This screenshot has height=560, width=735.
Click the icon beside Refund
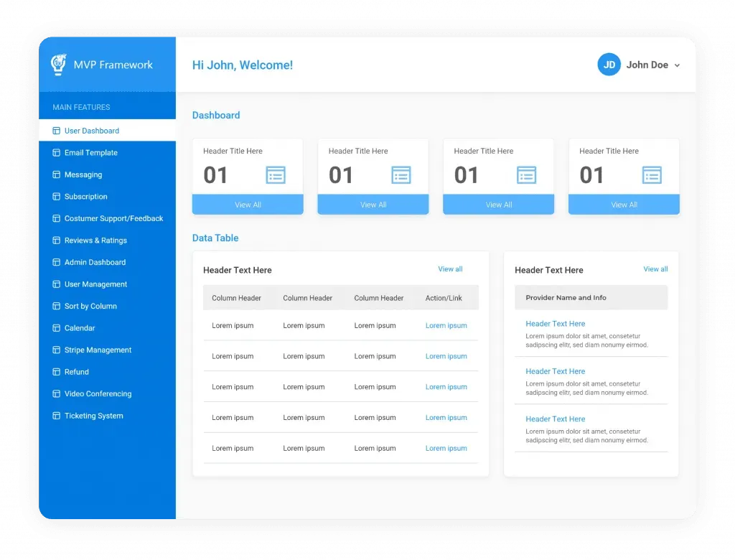pyautogui.click(x=56, y=372)
